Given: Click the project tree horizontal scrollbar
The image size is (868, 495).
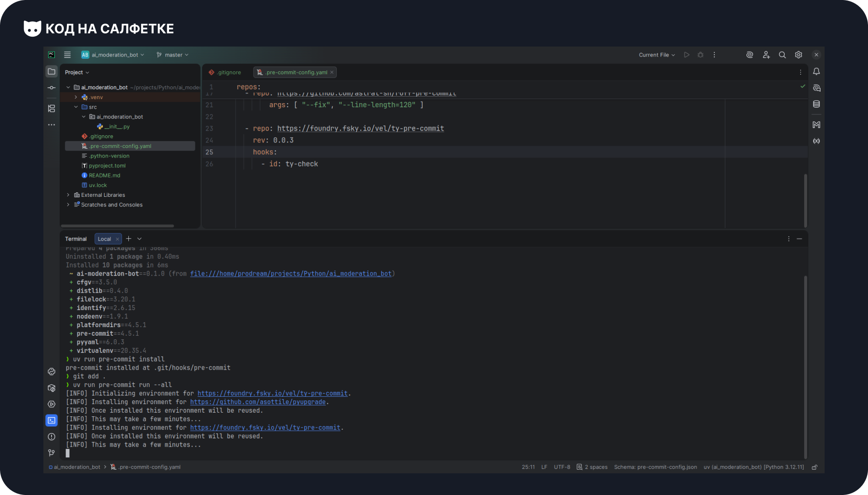Looking at the screenshot, I should click(118, 226).
